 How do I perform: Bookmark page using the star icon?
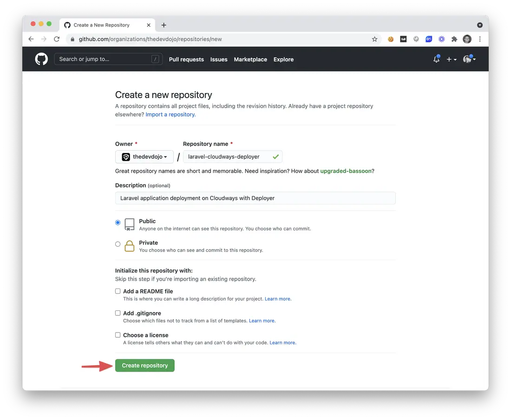click(x=374, y=39)
